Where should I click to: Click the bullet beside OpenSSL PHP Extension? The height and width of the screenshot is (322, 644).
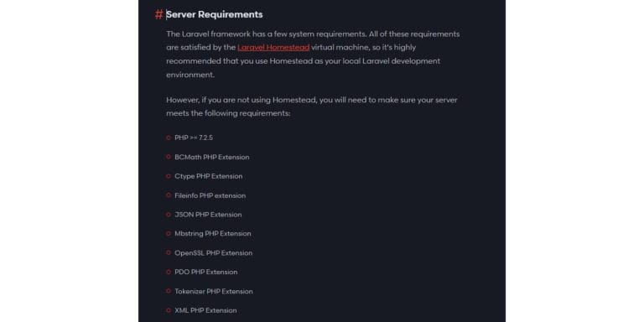(169, 252)
